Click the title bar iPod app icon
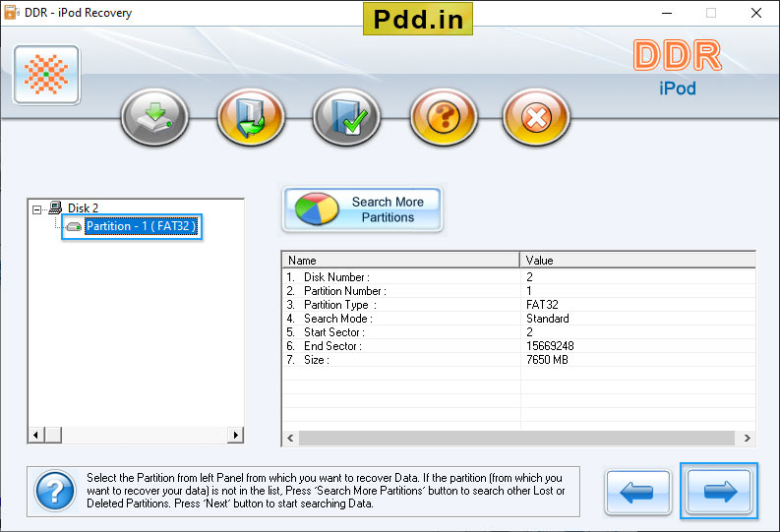This screenshot has width=780, height=532. (x=11, y=12)
